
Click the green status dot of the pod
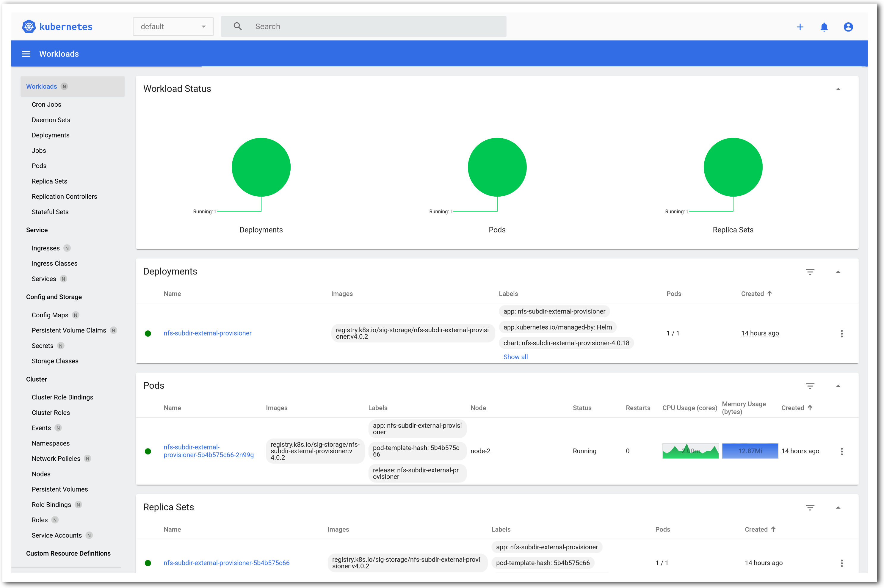pyautogui.click(x=148, y=451)
